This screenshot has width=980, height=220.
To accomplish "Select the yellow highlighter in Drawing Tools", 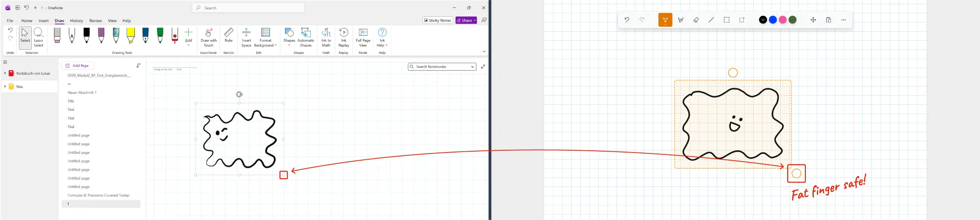I will [x=131, y=35].
